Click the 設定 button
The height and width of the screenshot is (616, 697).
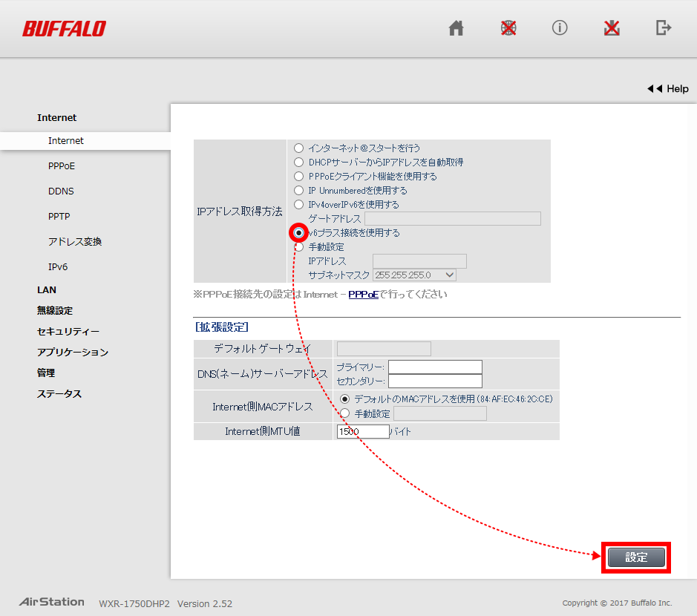(635, 557)
